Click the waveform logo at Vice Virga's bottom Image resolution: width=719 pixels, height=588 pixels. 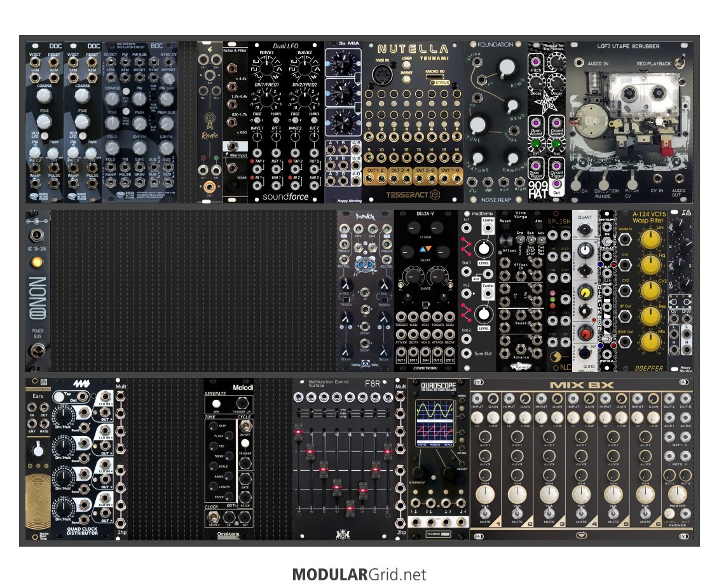pos(520,366)
